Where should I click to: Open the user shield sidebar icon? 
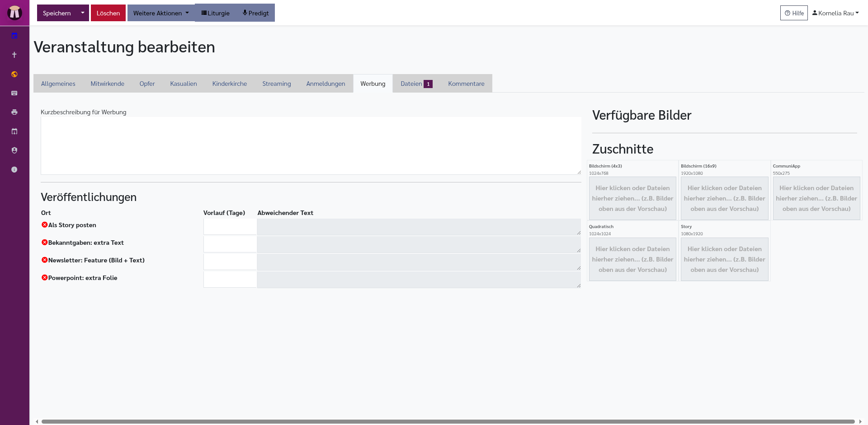coord(14,150)
